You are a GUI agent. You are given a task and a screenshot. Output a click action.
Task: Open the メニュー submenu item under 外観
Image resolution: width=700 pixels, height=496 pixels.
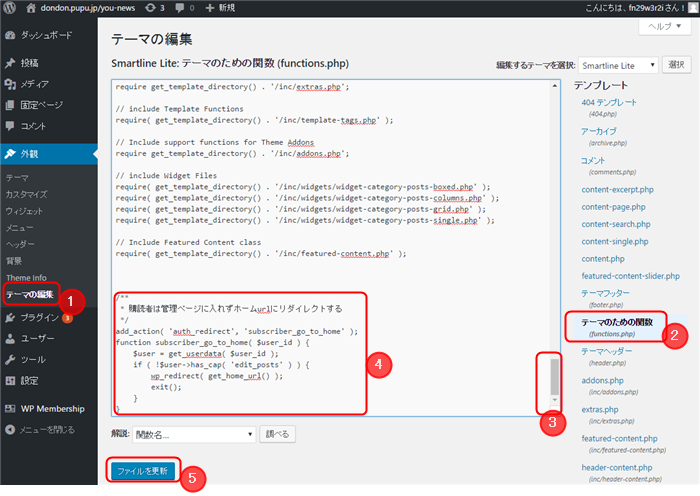pos(19,228)
